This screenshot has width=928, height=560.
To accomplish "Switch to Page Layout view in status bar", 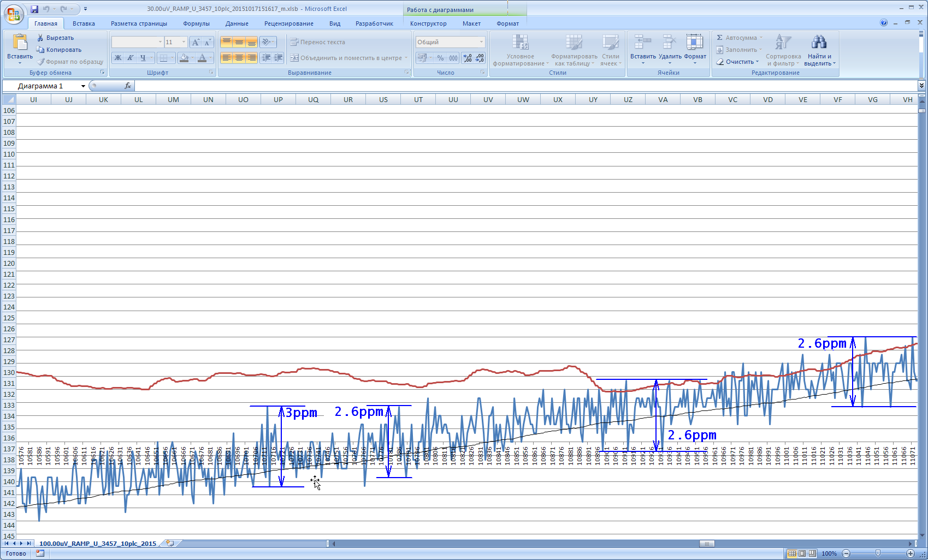I will click(x=802, y=553).
